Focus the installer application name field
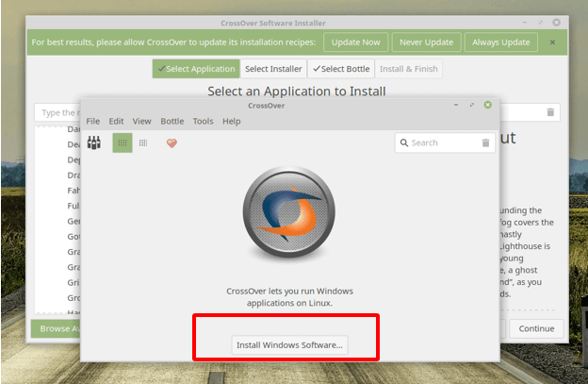Image resolution: width=588 pixels, height=384 pixels. click(x=57, y=112)
